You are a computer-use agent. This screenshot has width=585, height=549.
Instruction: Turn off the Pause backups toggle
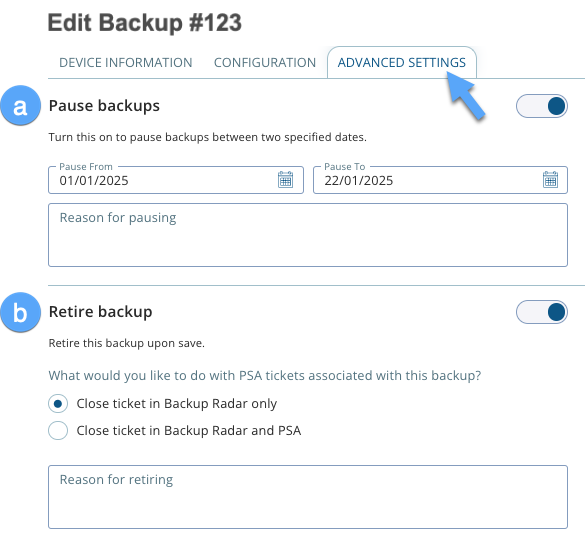[542, 106]
